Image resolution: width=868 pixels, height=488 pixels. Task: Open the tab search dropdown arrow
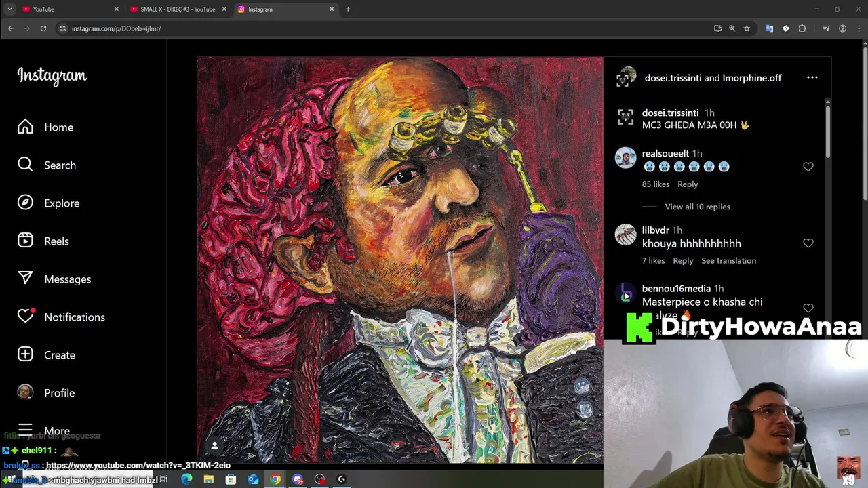[9, 9]
